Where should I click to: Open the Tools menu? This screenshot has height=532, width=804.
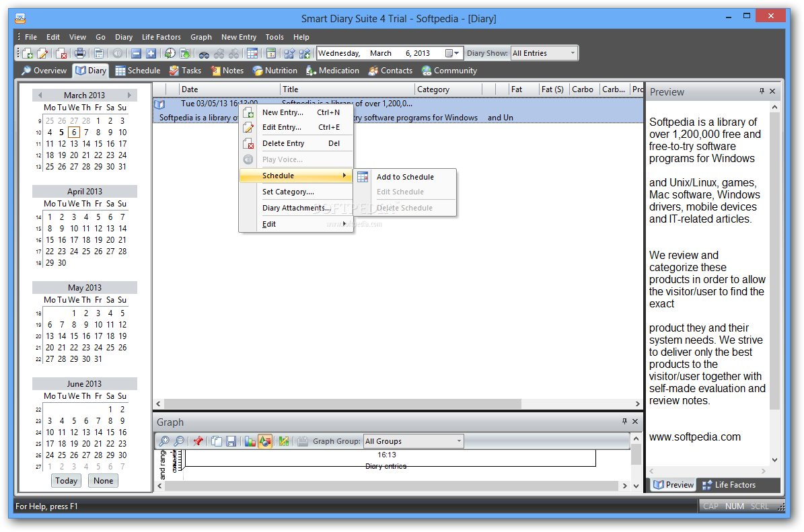coord(275,37)
